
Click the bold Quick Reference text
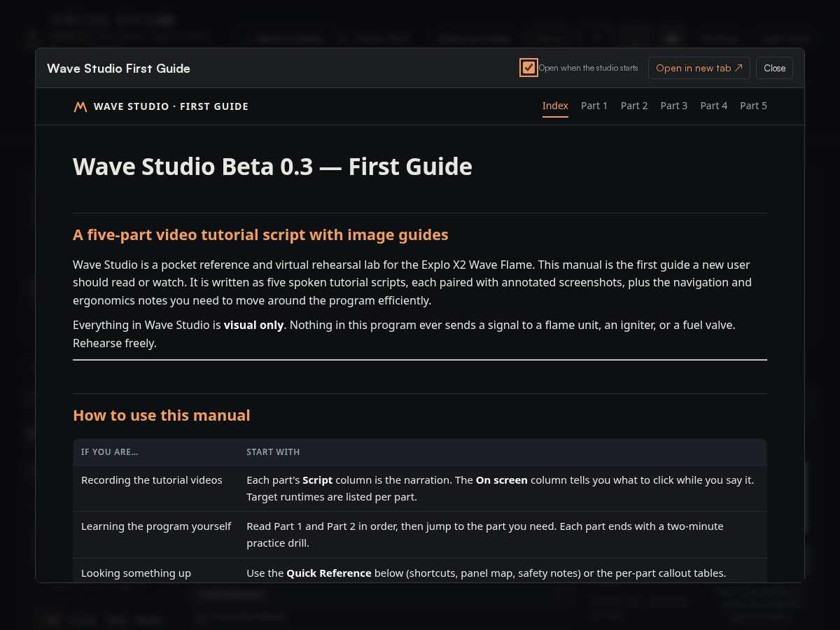pos(329,573)
